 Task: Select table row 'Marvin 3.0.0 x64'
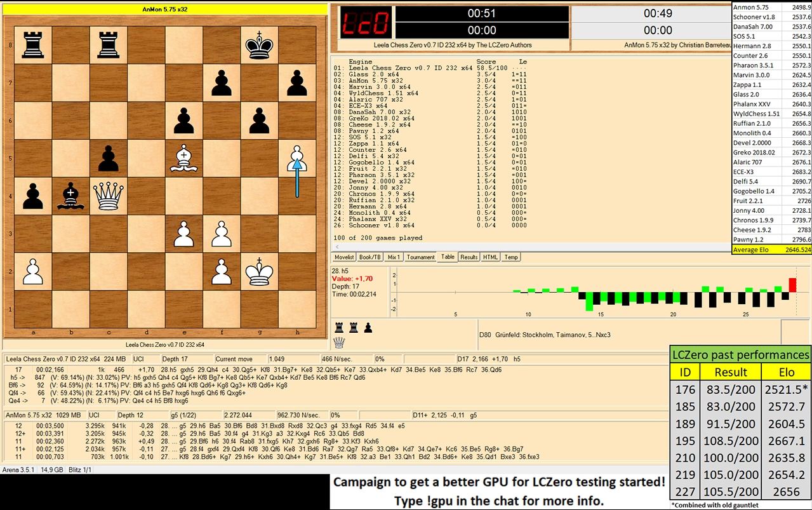point(430,87)
